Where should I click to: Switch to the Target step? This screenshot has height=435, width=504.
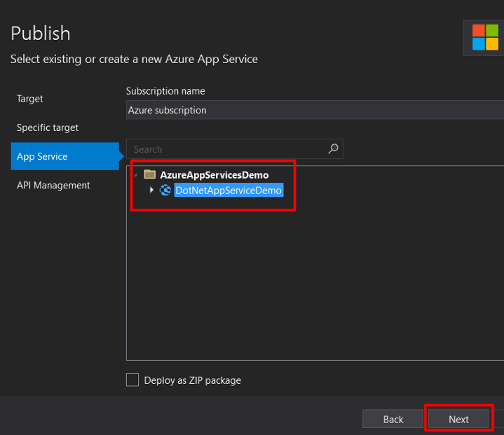30,99
